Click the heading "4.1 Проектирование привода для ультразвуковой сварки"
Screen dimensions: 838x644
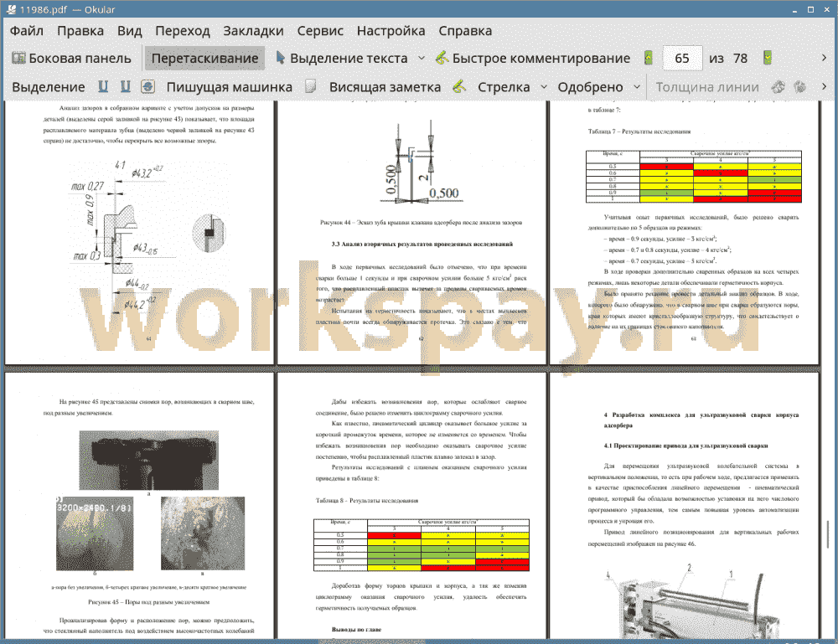tap(685, 446)
